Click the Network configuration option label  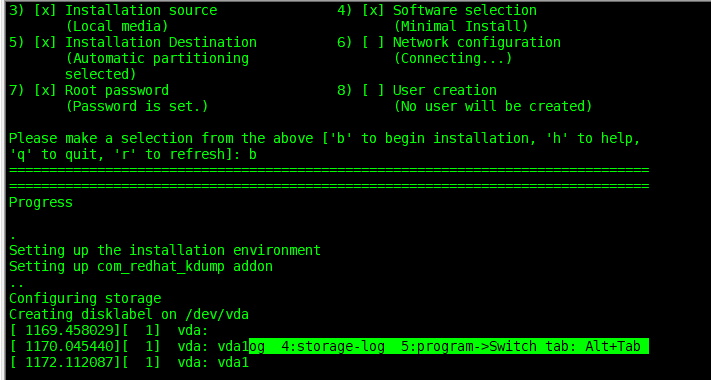(477, 42)
